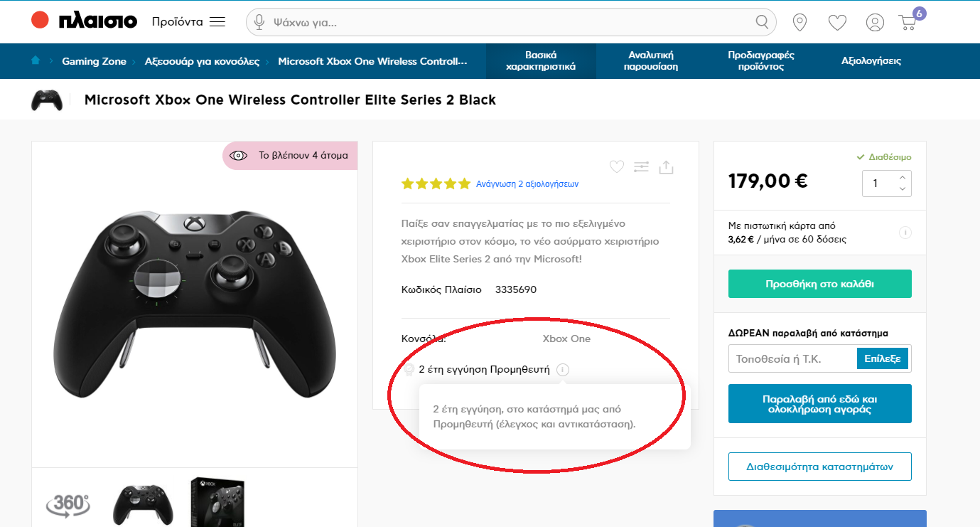Switch to Αξιολογήσεις tab
Screen dimensions: 980x527
(871, 60)
